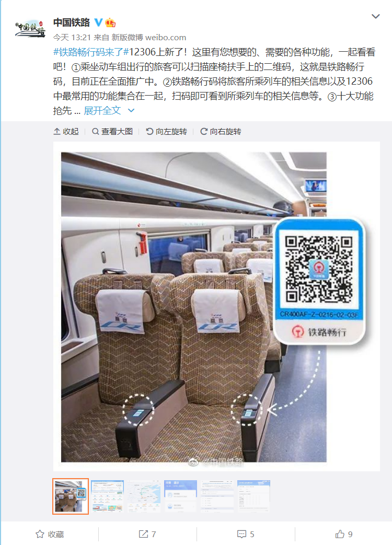The width and height of the screenshot is (392, 545).
Task: Click the 中国铁路 profile avatar
Action: [30, 29]
